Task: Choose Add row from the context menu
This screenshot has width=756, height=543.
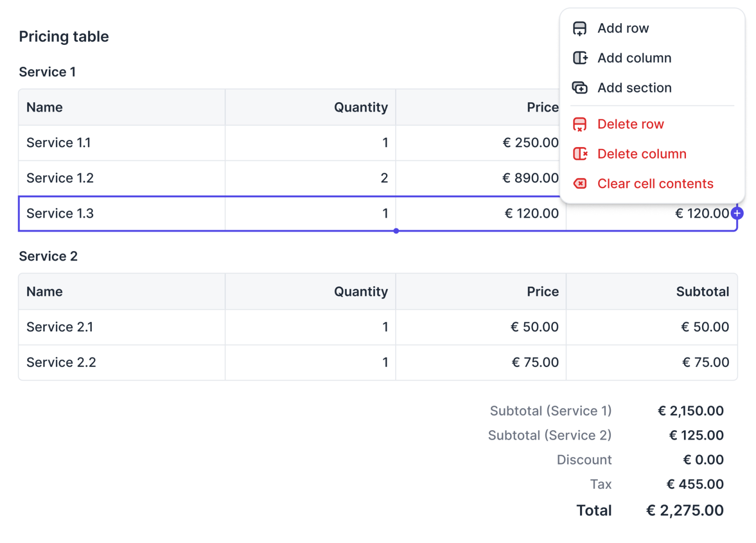Action: 652,28
